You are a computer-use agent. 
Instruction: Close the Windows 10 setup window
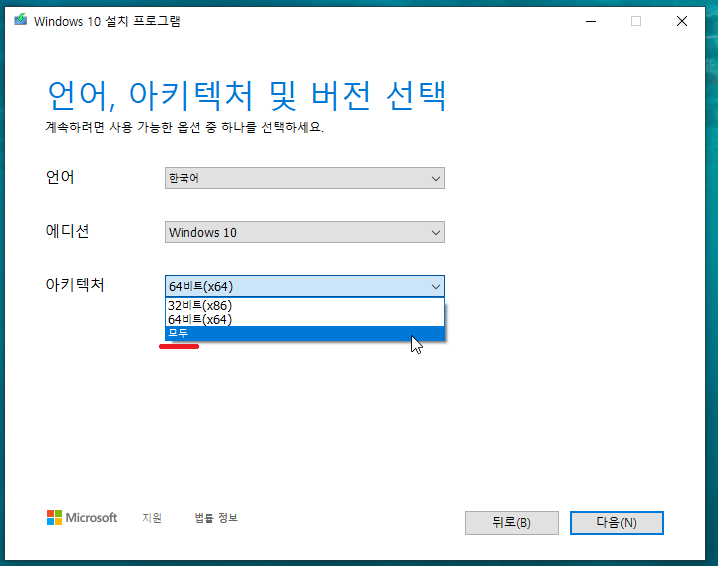click(682, 21)
